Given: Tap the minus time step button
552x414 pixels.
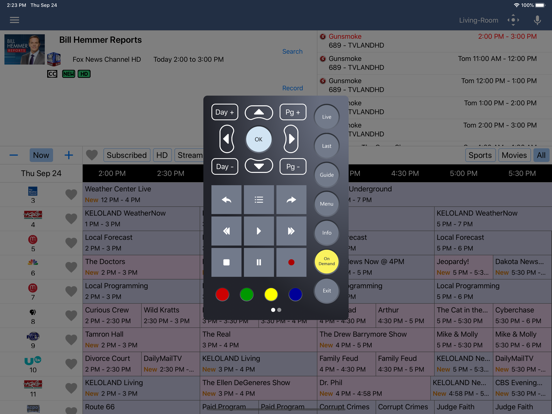Looking at the screenshot, I should [x=14, y=155].
